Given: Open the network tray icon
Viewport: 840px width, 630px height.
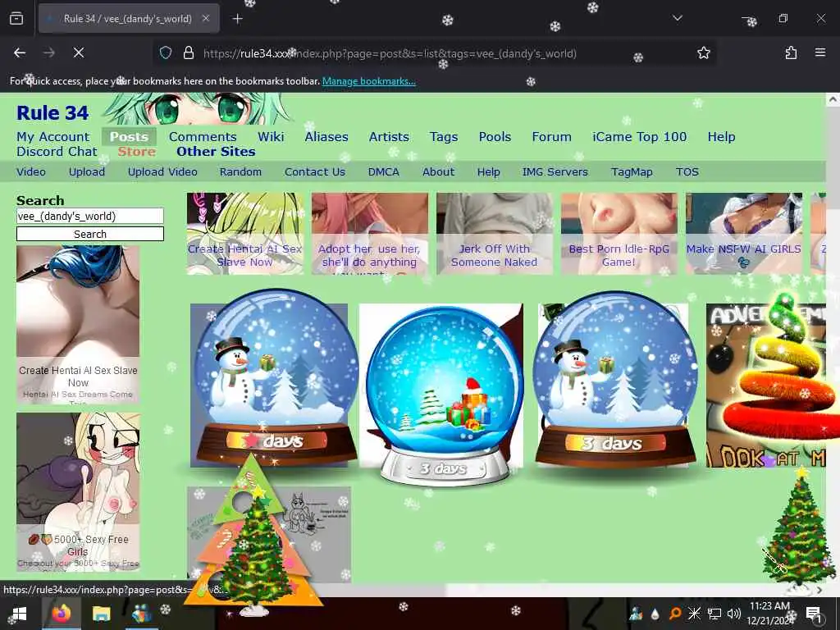Looking at the screenshot, I should [x=714, y=614].
